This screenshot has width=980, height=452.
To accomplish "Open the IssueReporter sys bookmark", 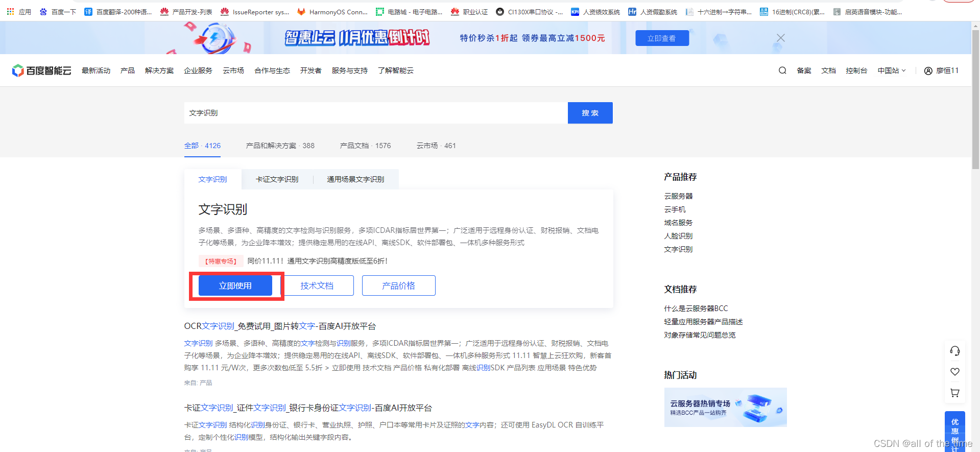I will coord(255,12).
